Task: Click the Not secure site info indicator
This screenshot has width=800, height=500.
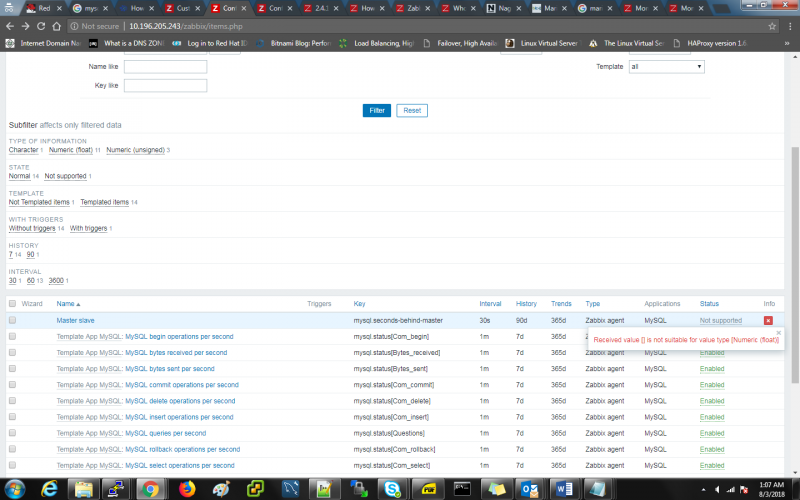Action: [94, 26]
